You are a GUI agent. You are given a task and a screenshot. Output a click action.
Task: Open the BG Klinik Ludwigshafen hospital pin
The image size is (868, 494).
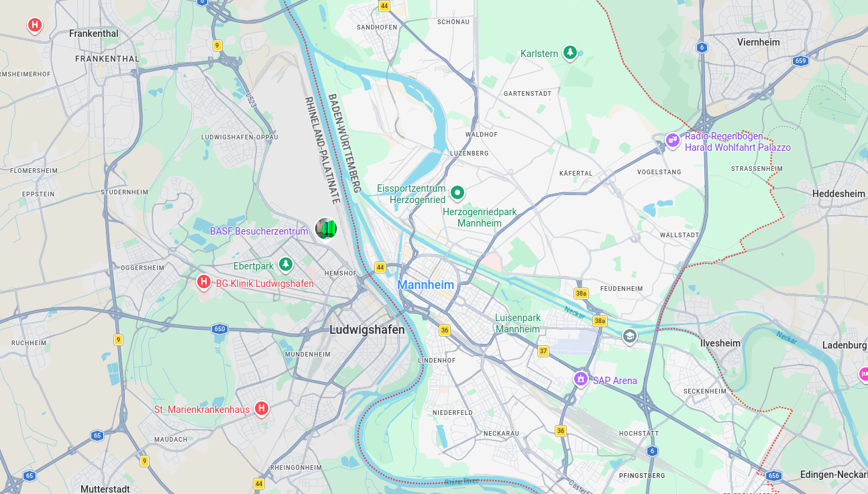click(204, 283)
